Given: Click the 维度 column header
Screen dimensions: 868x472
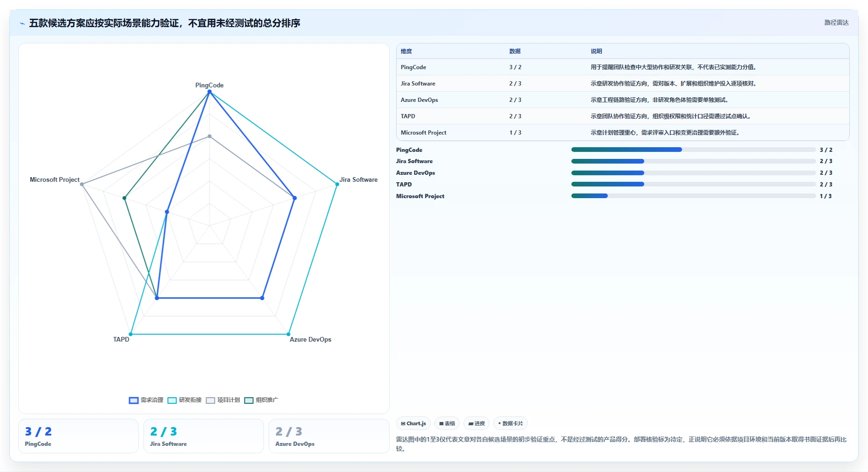Looking at the screenshot, I should tap(406, 51).
